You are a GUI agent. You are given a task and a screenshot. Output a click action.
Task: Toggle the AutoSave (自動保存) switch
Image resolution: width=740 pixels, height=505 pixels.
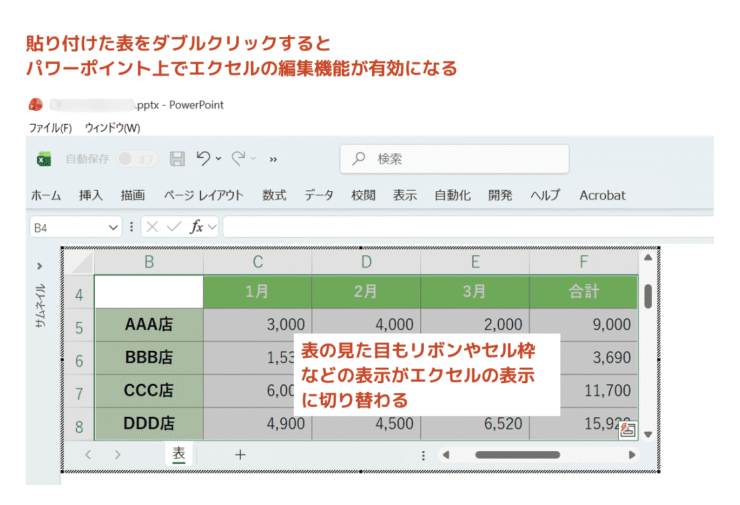(x=137, y=159)
